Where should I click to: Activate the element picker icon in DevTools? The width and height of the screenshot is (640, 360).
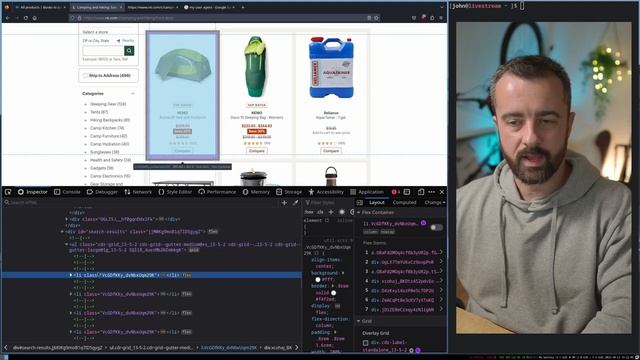8,192
